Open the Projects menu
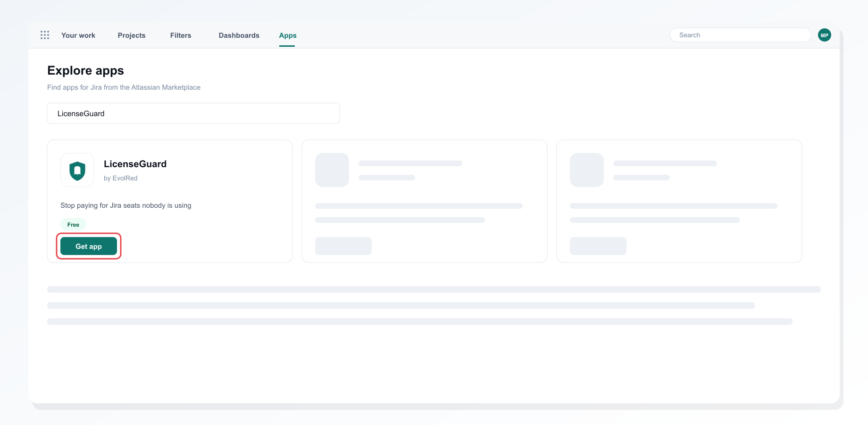 tap(132, 35)
